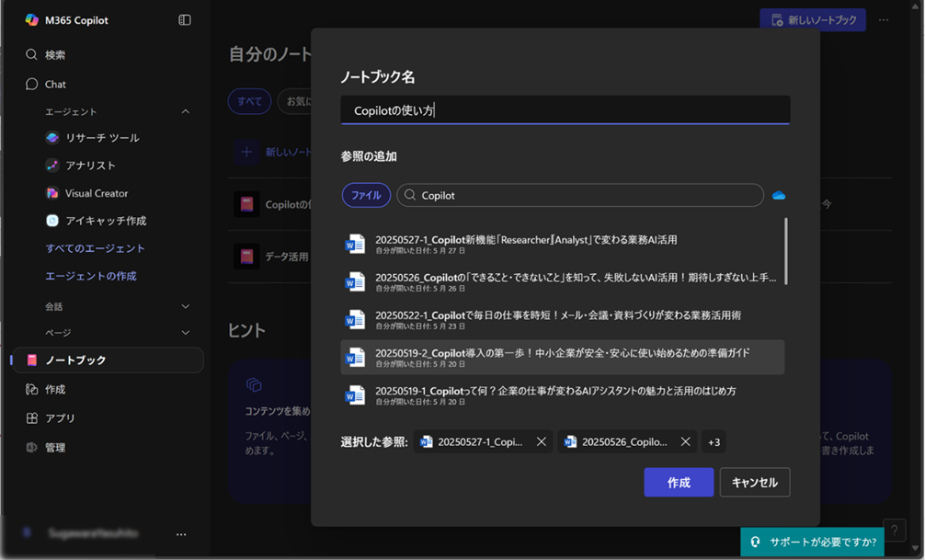Select the 20250519-1_Copilotって何 file
The width and height of the screenshot is (925, 560).
(x=562, y=394)
